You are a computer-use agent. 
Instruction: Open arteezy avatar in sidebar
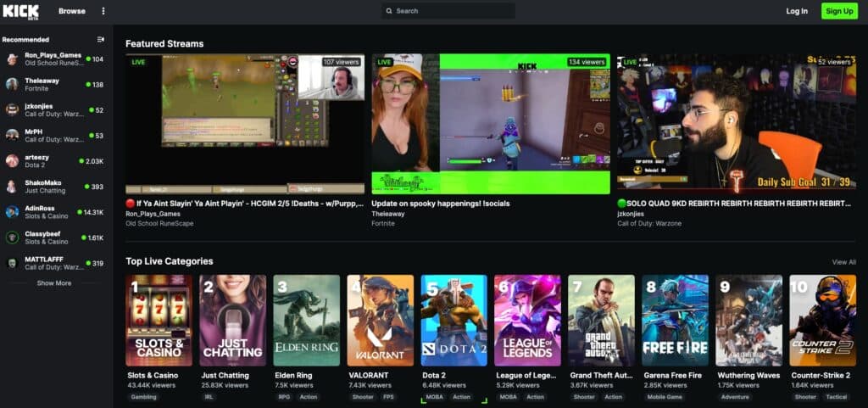point(12,161)
